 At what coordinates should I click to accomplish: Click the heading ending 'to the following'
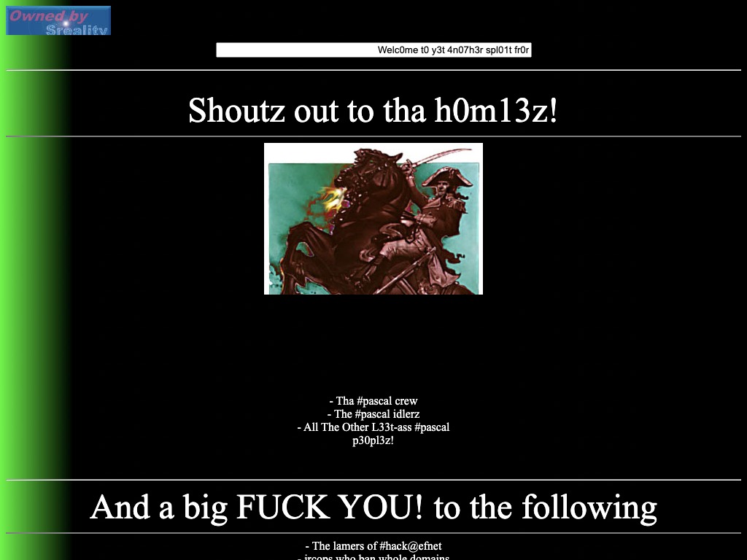pos(373,507)
